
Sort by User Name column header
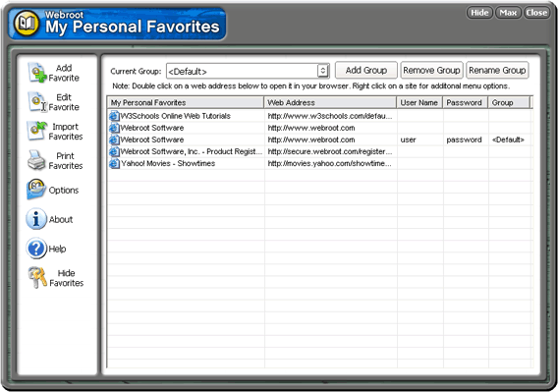pyautogui.click(x=419, y=102)
